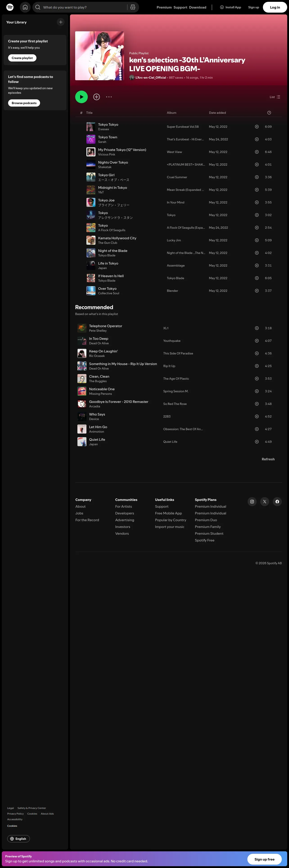Click the Create playlist button

pyautogui.click(x=22, y=58)
